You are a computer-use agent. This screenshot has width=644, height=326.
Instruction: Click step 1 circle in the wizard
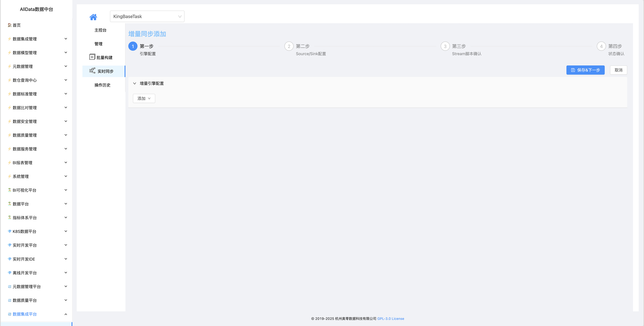coord(133,46)
